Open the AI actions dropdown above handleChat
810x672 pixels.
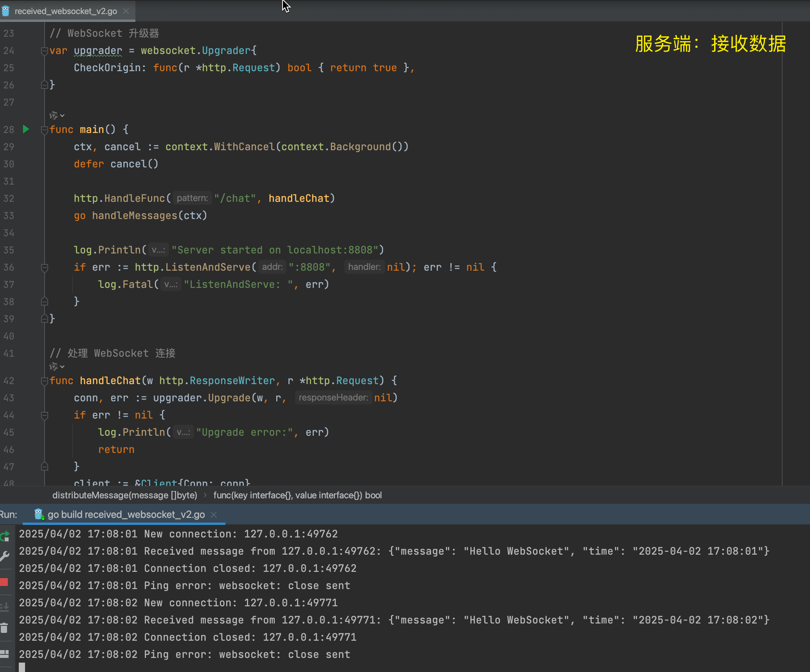pyautogui.click(x=62, y=367)
